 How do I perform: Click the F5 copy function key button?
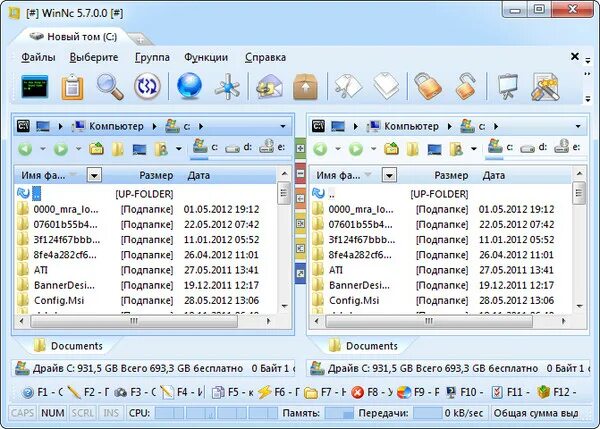click(x=233, y=392)
